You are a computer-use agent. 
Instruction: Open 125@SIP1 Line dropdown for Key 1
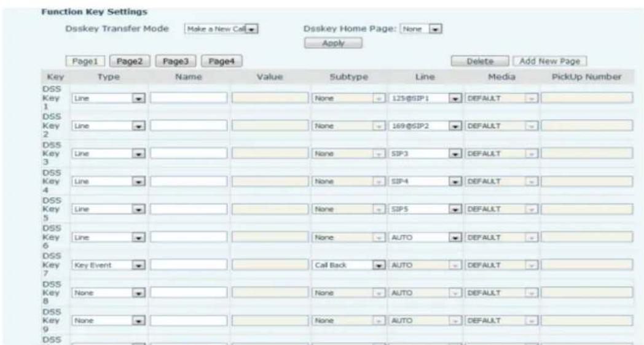click(425, 98)
